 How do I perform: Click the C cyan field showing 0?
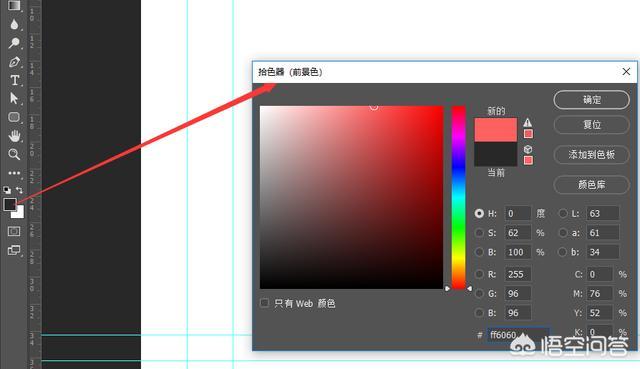600,274
